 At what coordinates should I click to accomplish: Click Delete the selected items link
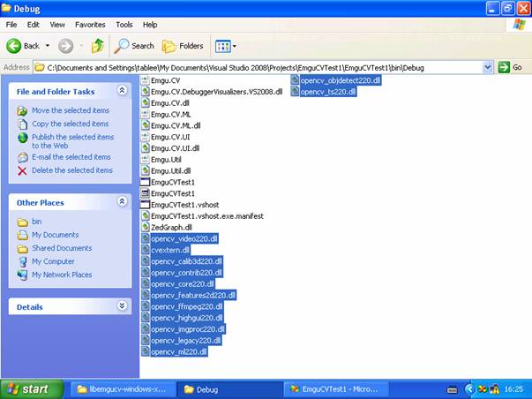click(x=71, y=170)
